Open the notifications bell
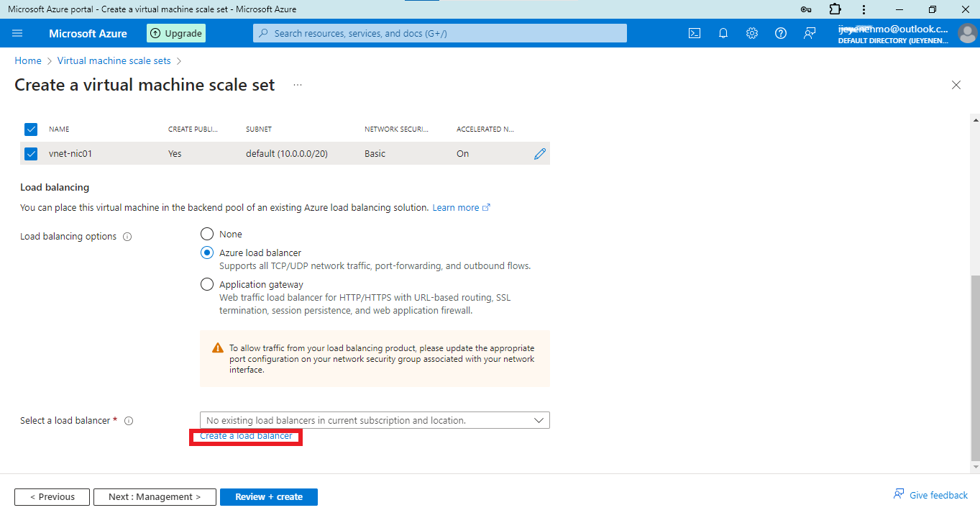This screenshot has height=523, width=980. click(x=723, y=33)
